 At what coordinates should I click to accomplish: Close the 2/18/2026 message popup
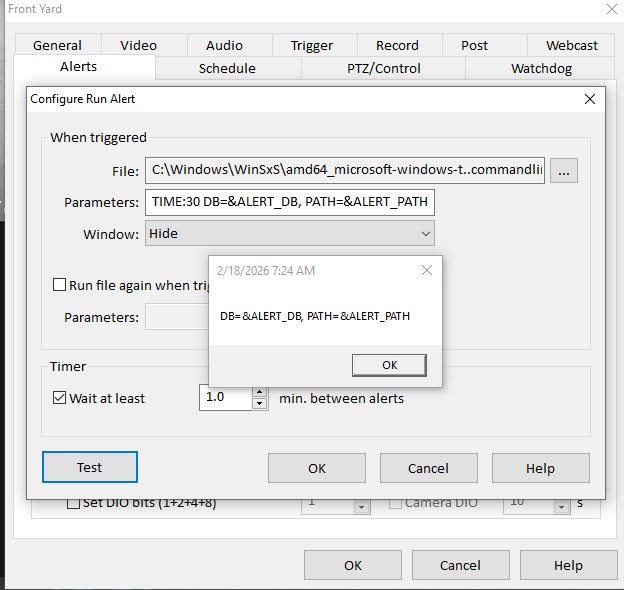(x=427, y=270)
